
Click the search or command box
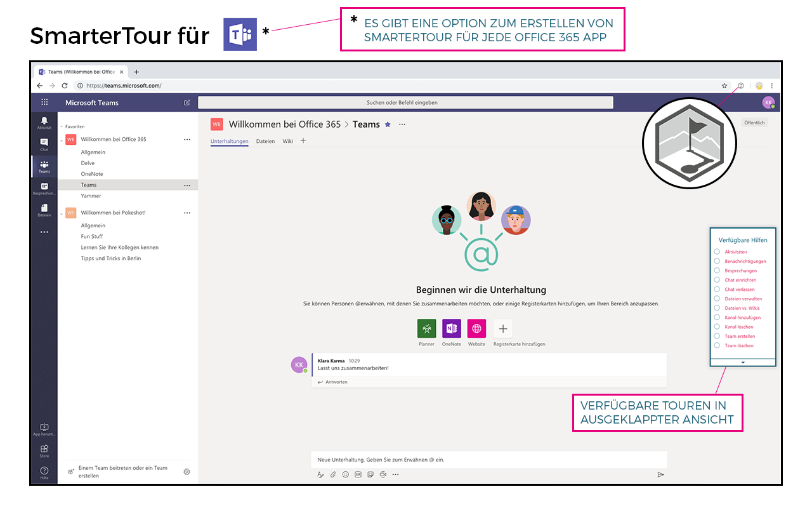pyautogui.click(x=405, y=102)
